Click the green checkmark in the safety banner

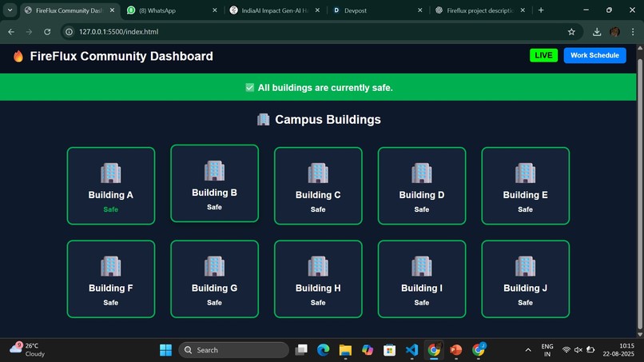250,88
